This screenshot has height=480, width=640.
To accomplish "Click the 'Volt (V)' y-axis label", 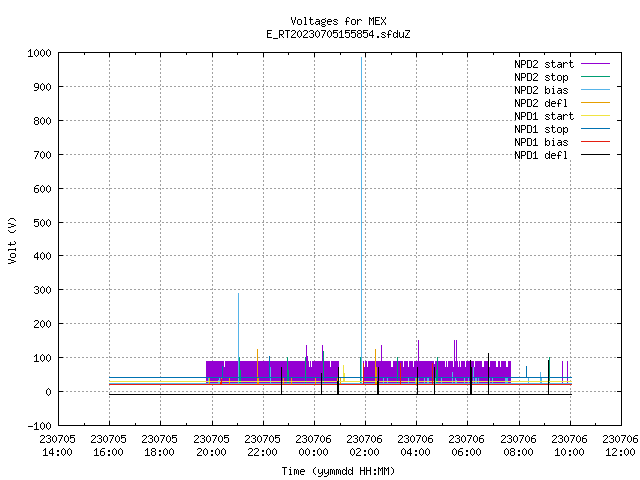I will point(12,240).
